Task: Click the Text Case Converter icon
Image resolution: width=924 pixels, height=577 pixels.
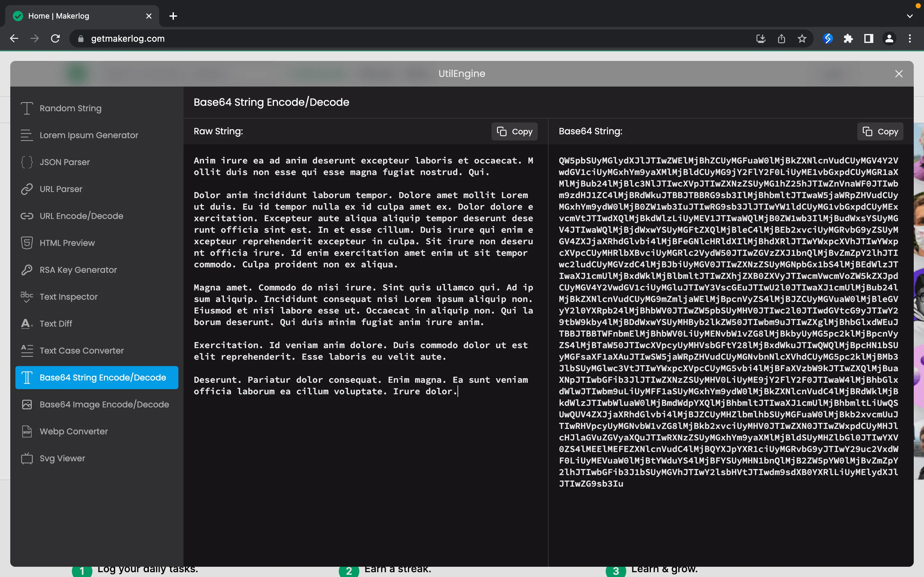Action: coord(27,350)
